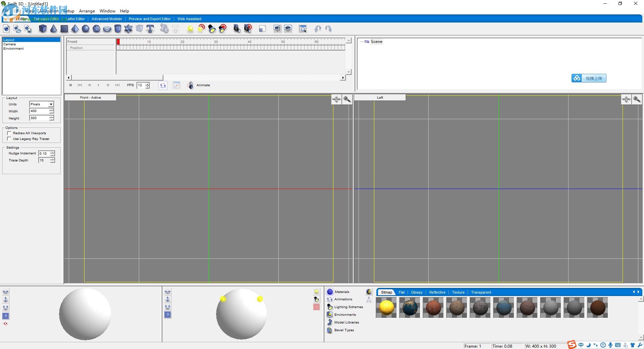
Task: Enable Use Legacy Ray Tracer
Action: pos(9,139)
